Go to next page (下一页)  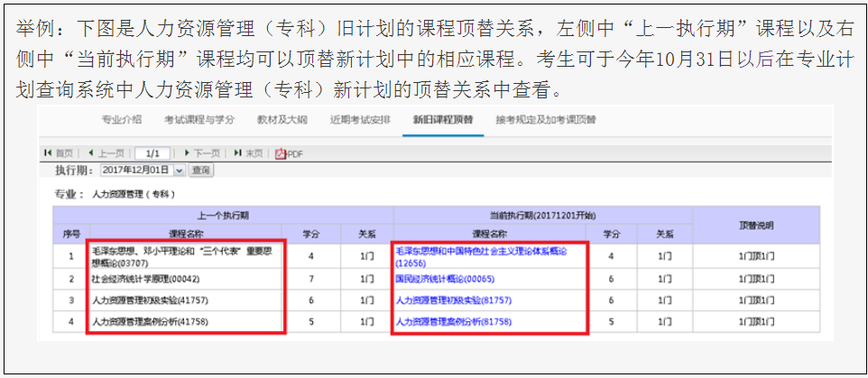pos(201,153)
